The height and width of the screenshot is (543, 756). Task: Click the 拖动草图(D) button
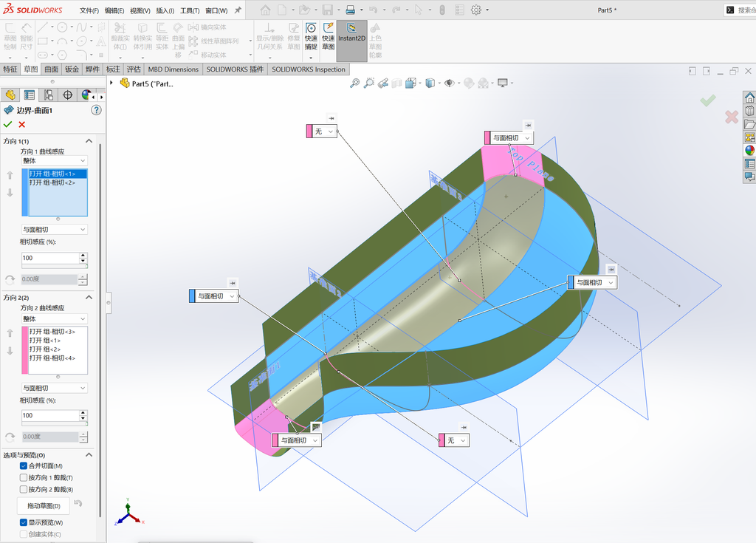(x=44, y=506)
